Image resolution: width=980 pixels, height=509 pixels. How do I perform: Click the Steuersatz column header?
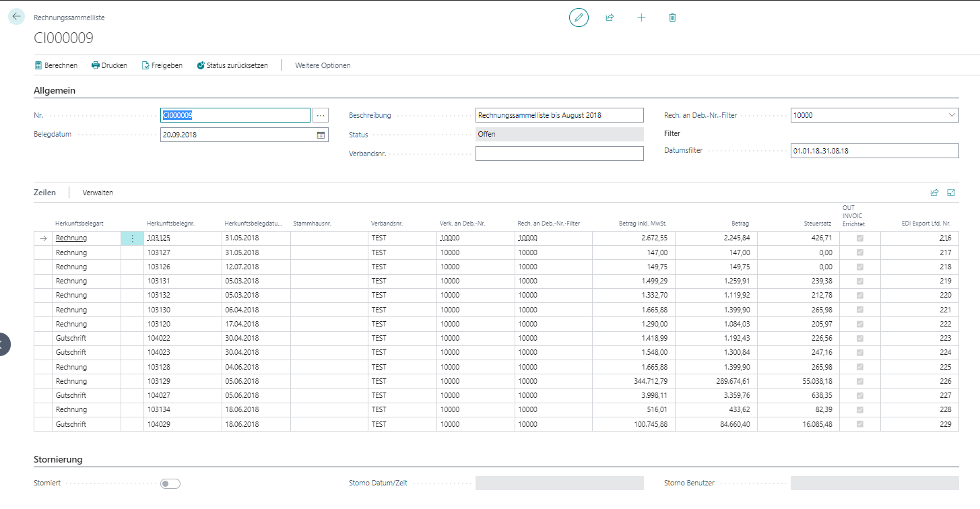click(818, 224)
